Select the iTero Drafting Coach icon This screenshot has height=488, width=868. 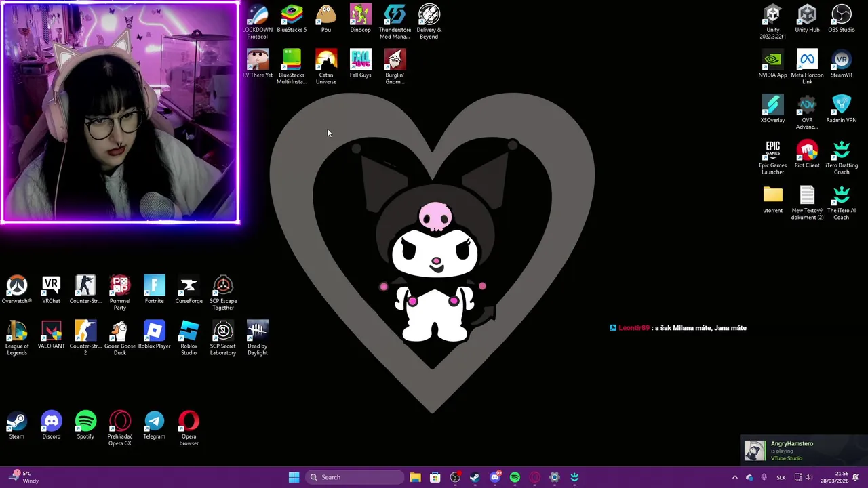click(x=842, y=157)
